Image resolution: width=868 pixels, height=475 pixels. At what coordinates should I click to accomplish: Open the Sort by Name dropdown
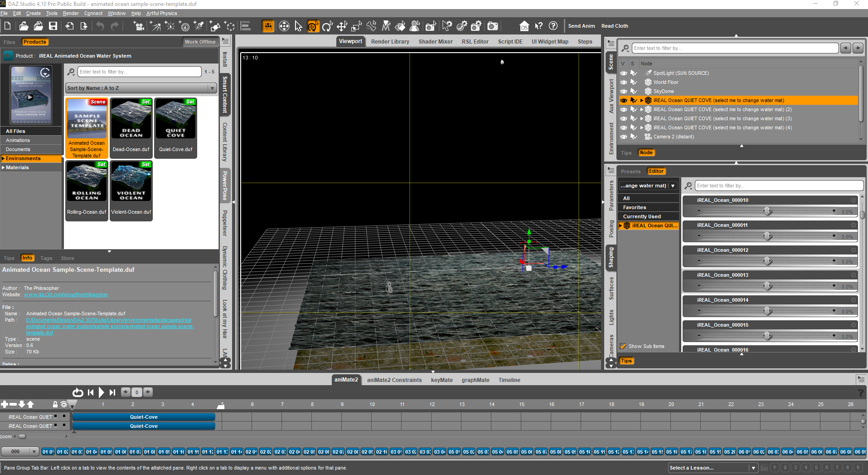pos(141,88)
